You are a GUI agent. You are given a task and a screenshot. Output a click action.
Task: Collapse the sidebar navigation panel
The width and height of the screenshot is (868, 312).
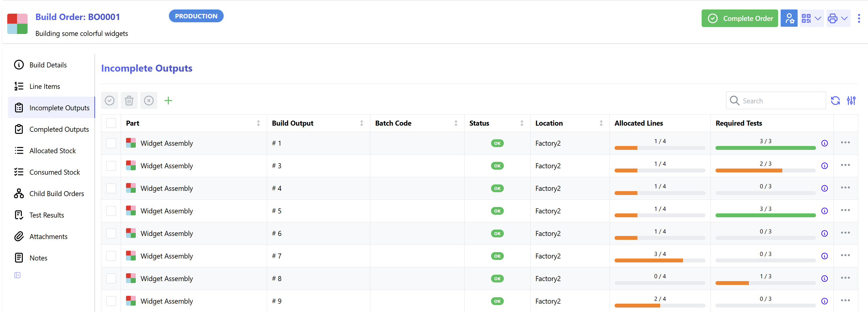click(x=18, y=275)
